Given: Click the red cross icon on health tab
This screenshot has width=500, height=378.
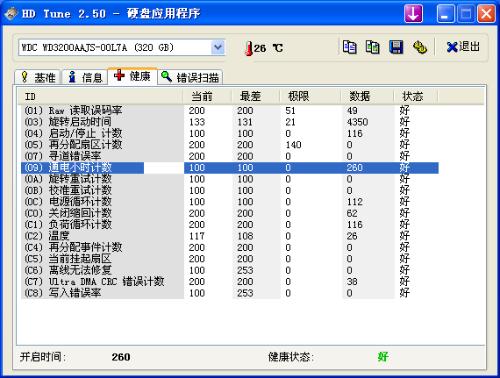Looking at the screenshot, I should pos(119,75).
